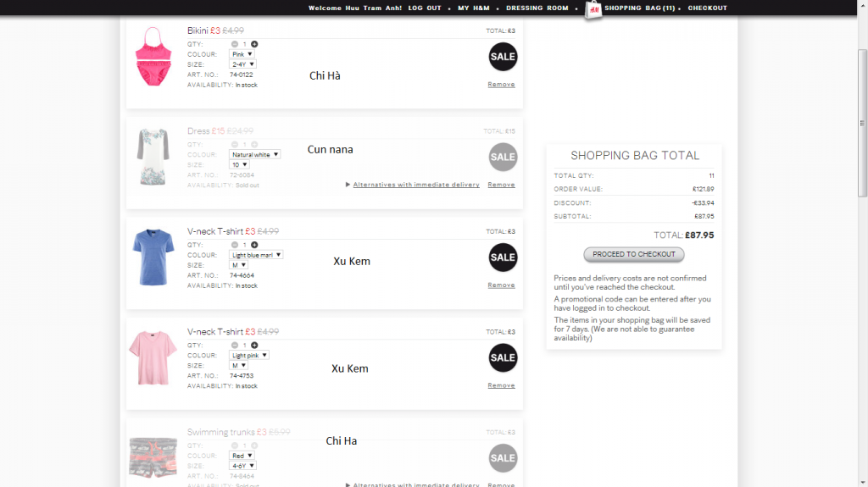This screenshot has height=487, width=868.
Task: Expand Alternatives with immediate delivery for Dress
Action: pyautogui.click(x=415, y=185)
